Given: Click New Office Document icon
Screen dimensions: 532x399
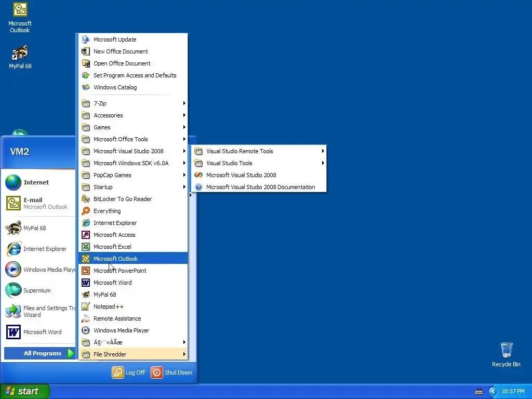Looking at the screenshot, I should [x=86, y=51].
